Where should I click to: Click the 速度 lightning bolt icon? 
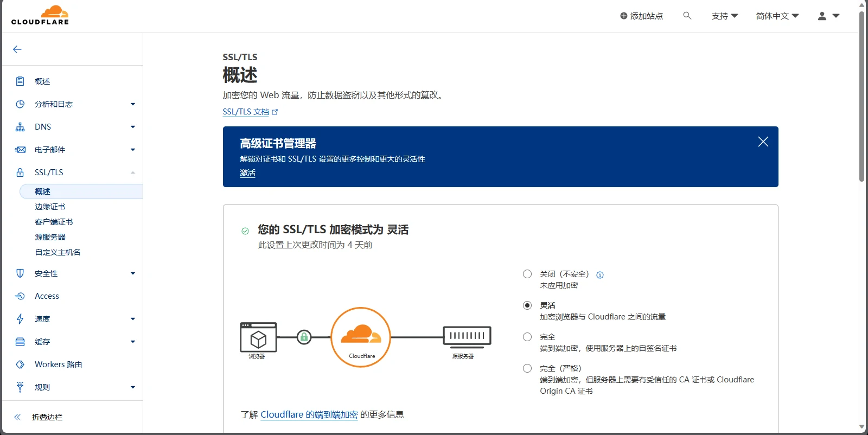tap(20, 319)
